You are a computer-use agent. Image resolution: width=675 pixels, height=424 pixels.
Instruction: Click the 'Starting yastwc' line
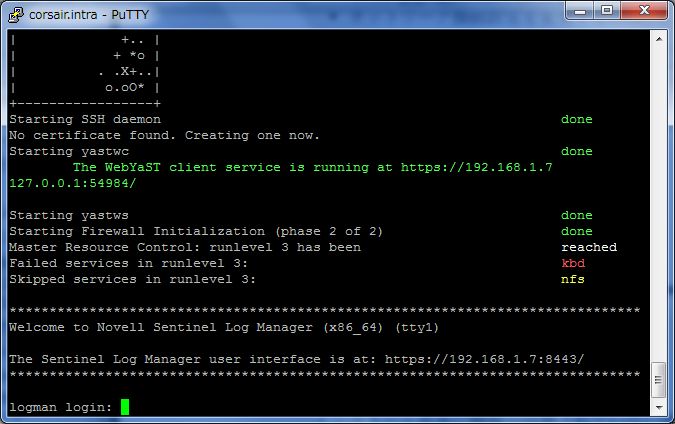[69, 151]
